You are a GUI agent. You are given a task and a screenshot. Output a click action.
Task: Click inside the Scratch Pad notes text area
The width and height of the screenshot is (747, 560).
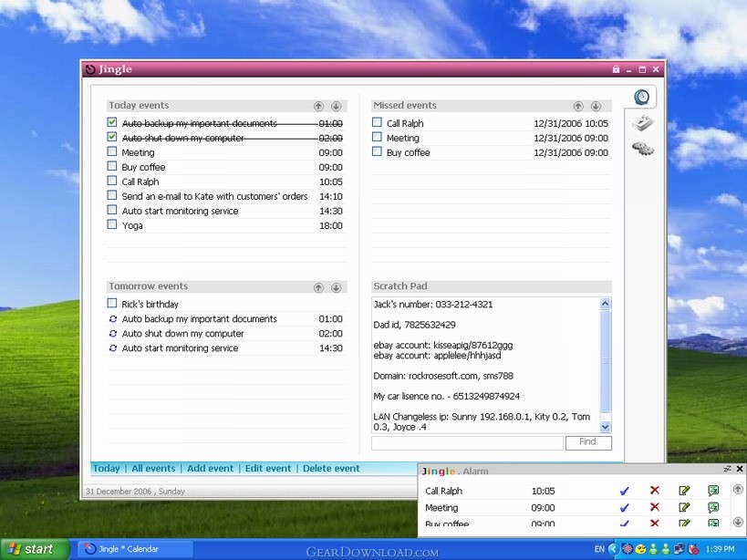coord(485,365)
